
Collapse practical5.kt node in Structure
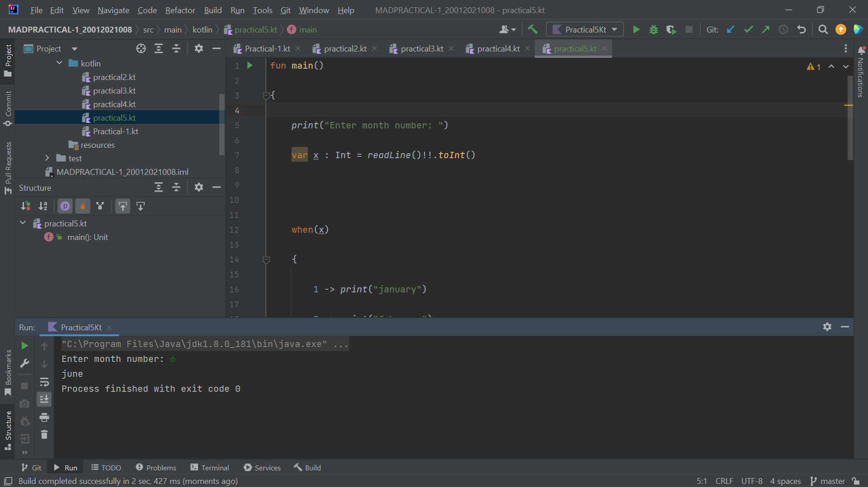tap(23, 223)
